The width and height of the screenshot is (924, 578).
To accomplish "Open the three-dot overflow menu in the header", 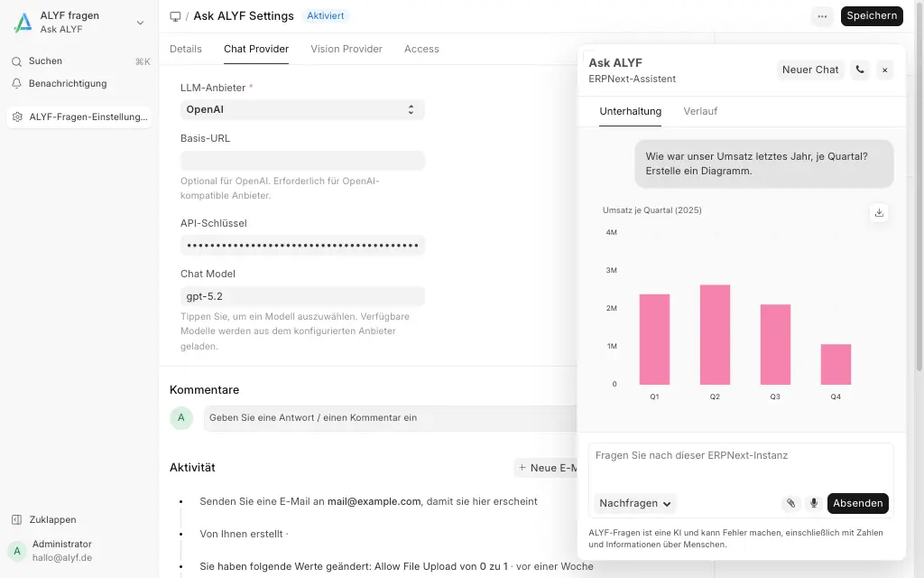I will [821, 16].
